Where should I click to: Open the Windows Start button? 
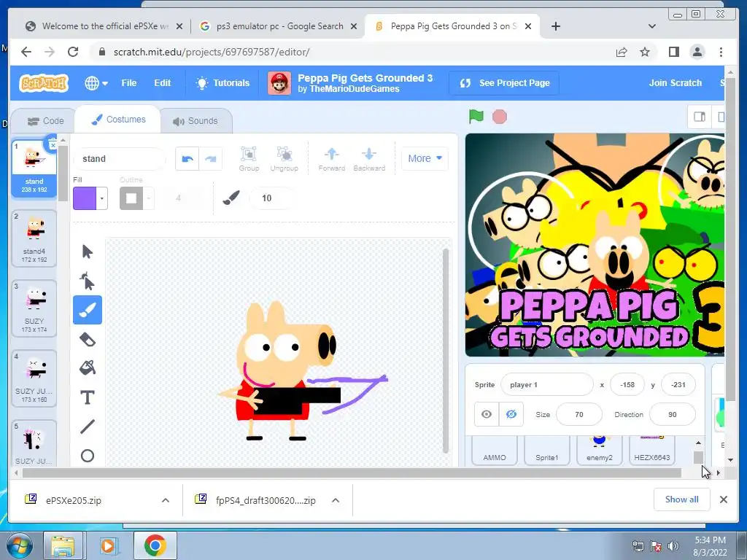[19, 545]
